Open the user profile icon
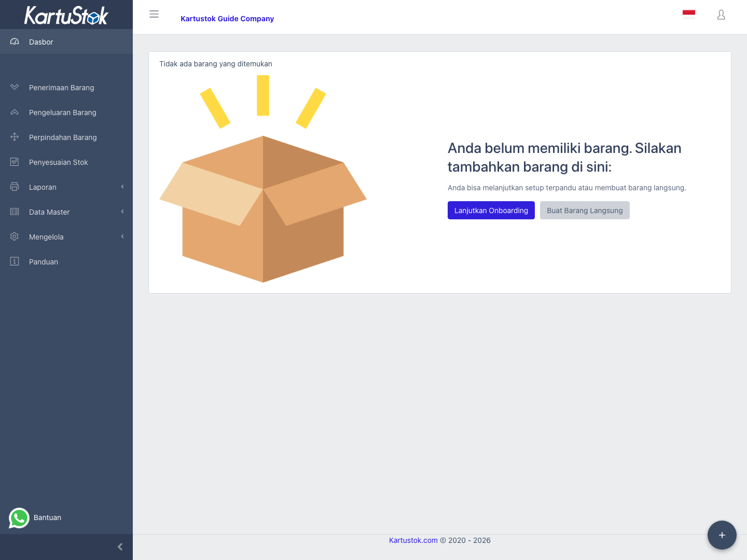This screenshot has width=747, height=560. click(721, 15)
